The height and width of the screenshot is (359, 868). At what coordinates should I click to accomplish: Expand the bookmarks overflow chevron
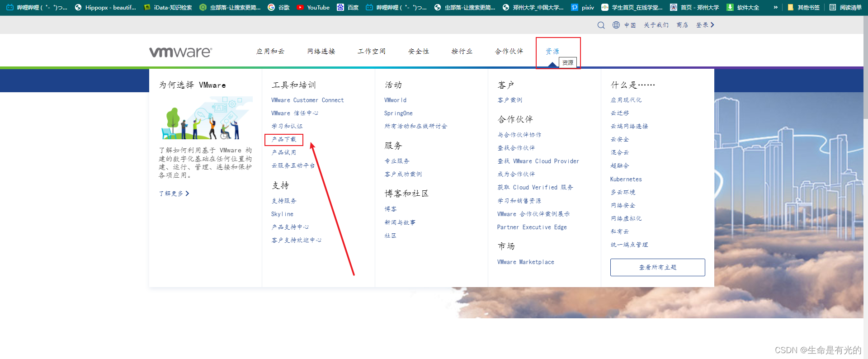pyautogui.click(x=776, y=7)
